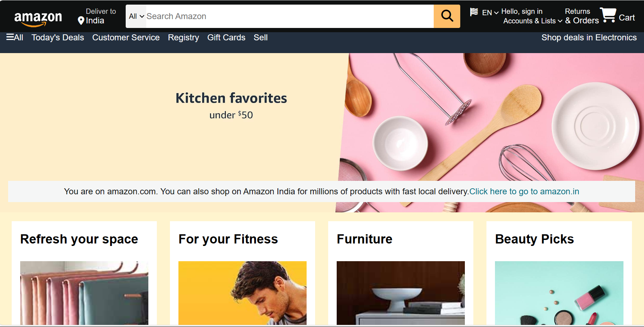Open the shopping cart icon

coord(608,15)
